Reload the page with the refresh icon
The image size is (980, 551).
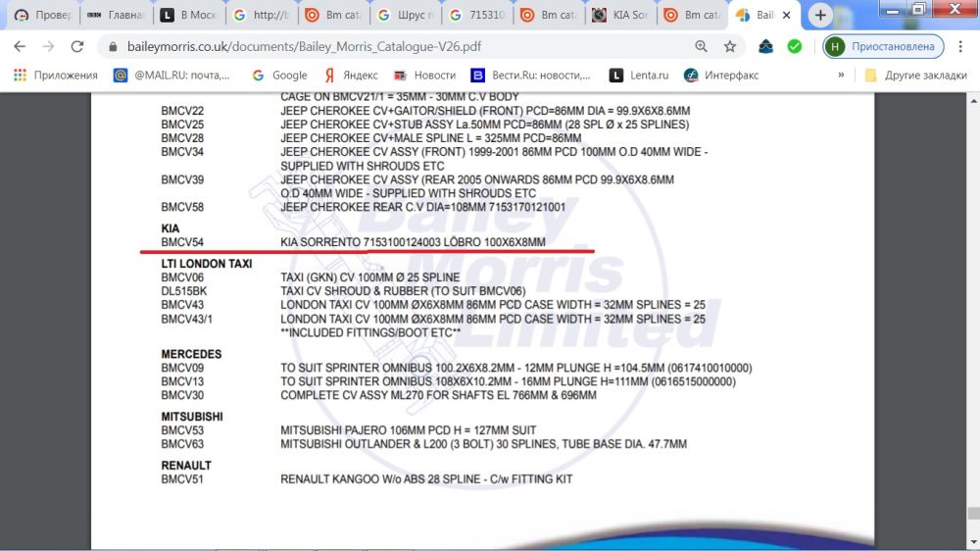click(77, 46)
